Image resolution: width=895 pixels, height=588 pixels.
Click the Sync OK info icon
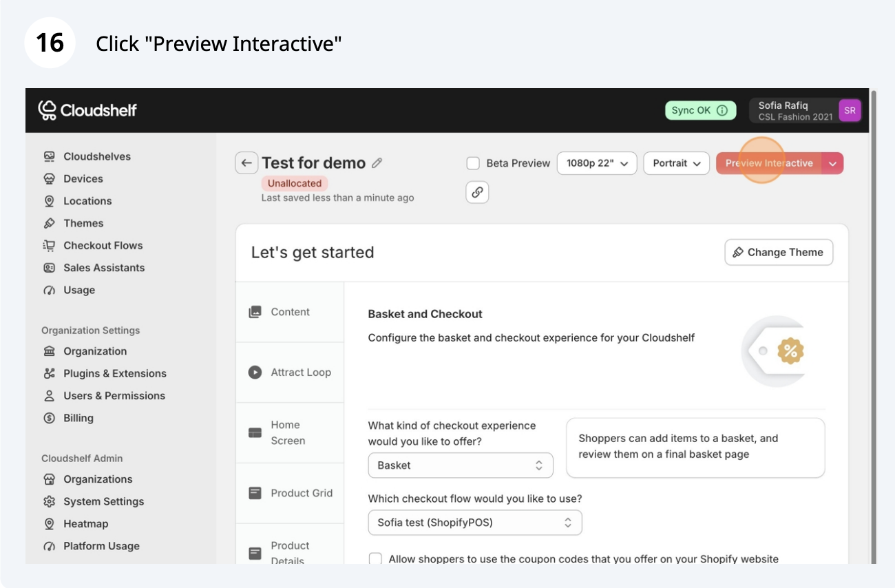point(722,110)
